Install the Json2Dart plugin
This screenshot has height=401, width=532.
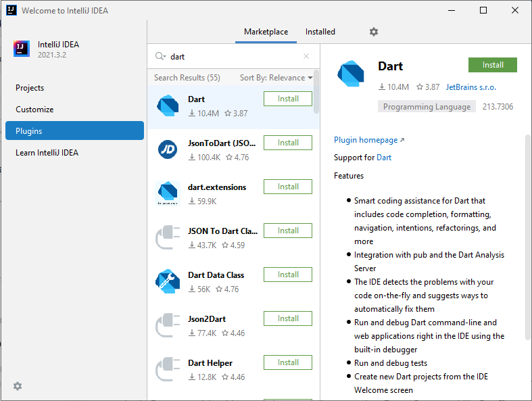click(x=288, y=319)
